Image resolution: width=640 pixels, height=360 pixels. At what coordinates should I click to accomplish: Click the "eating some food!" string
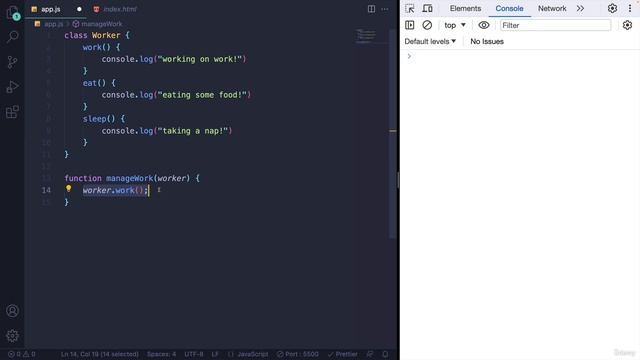pyautogui.click(x=202, y=95)
